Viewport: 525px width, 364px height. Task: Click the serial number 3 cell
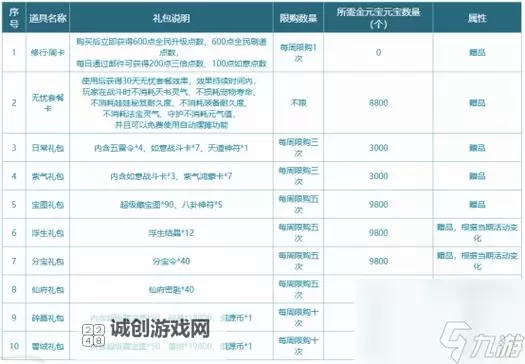[x=14, y=148]
